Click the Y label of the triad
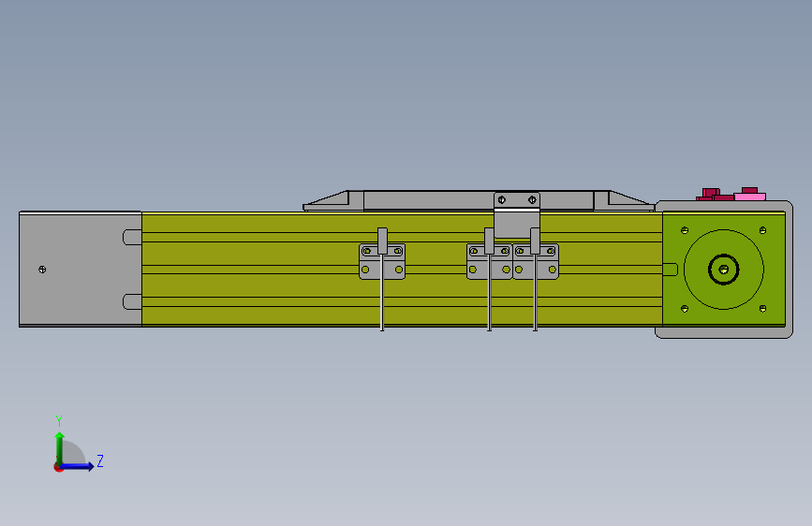This screenshot has width=812, height=526. 59,420
